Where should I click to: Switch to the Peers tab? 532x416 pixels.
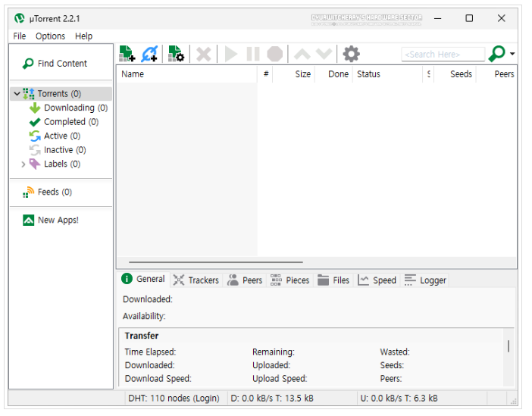point(245,280)
